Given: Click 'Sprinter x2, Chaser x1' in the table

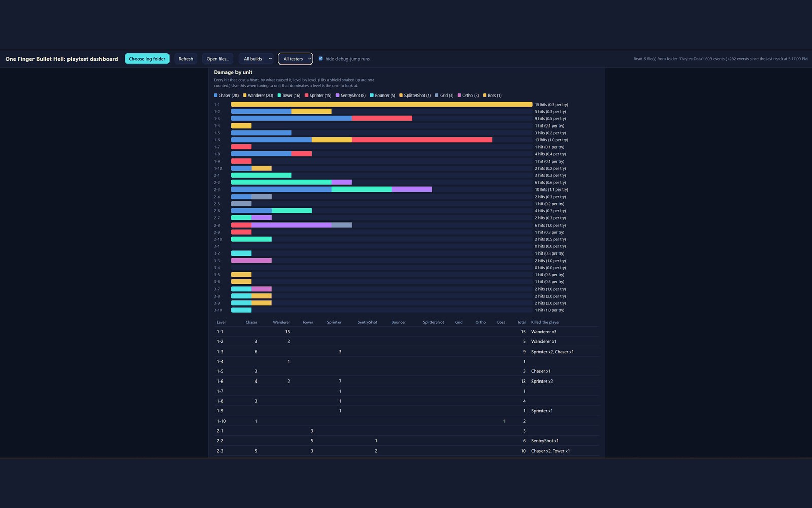Looking at the screenshot, I should (x=553, y=352).
